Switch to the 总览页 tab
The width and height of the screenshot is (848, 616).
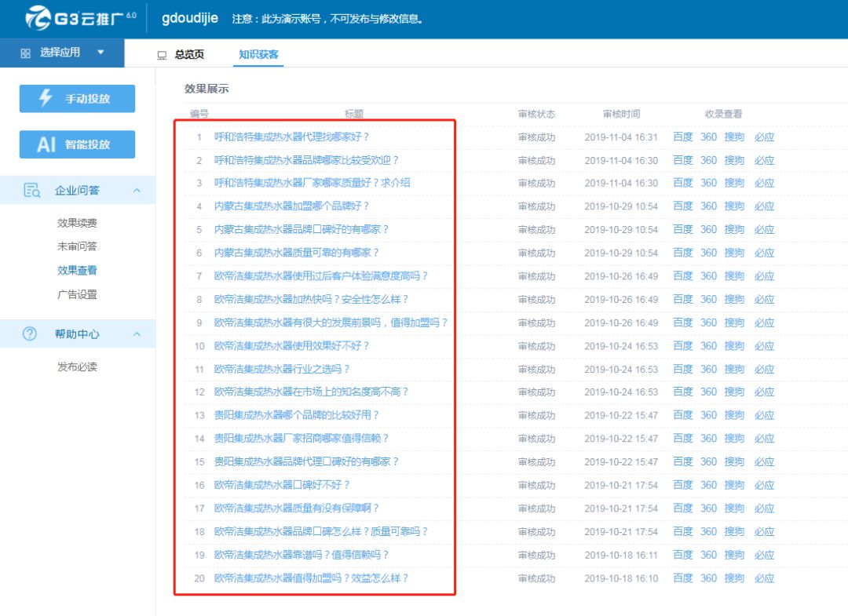pyautogui.click(x=189, y=54)
